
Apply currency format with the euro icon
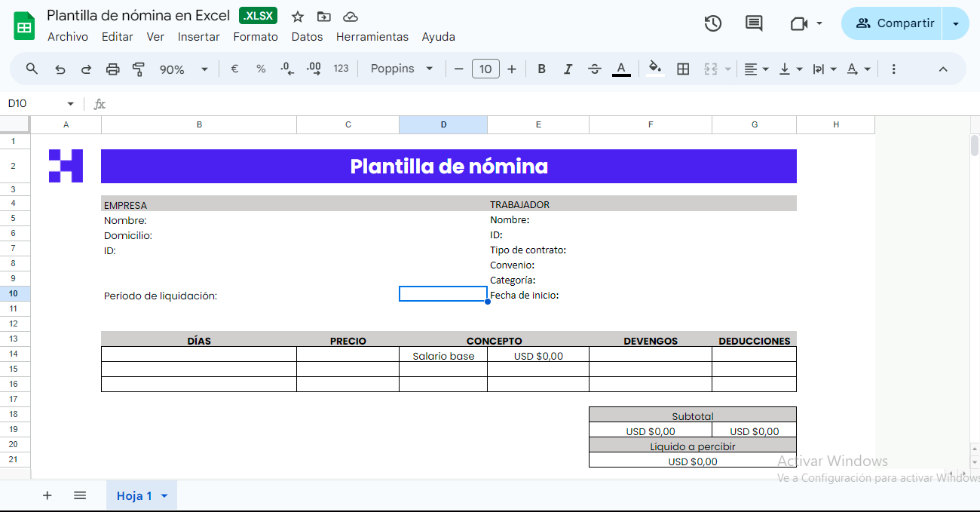[234, 69]
